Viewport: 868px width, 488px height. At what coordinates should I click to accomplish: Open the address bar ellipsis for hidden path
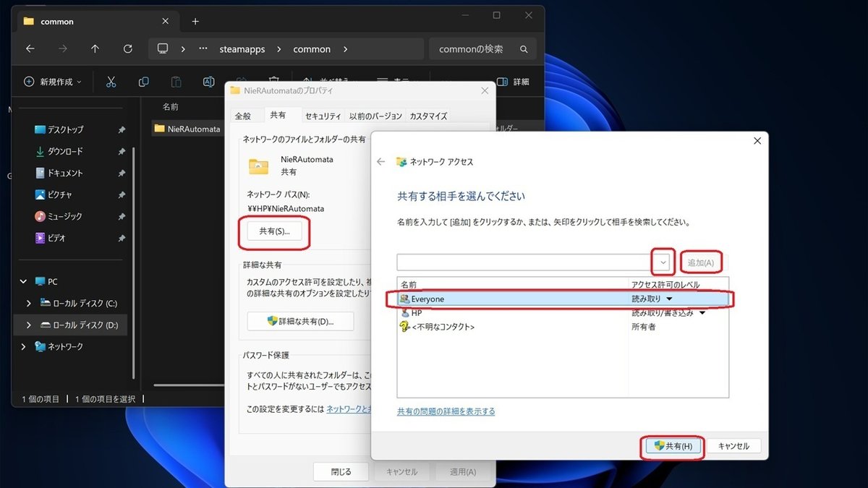[x=202, y=49]
